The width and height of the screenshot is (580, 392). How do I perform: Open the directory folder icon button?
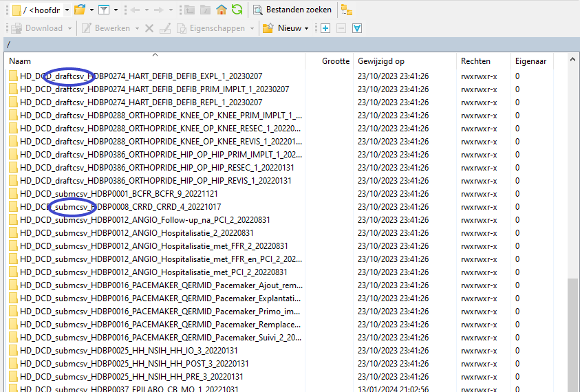(x=80, y=10)
